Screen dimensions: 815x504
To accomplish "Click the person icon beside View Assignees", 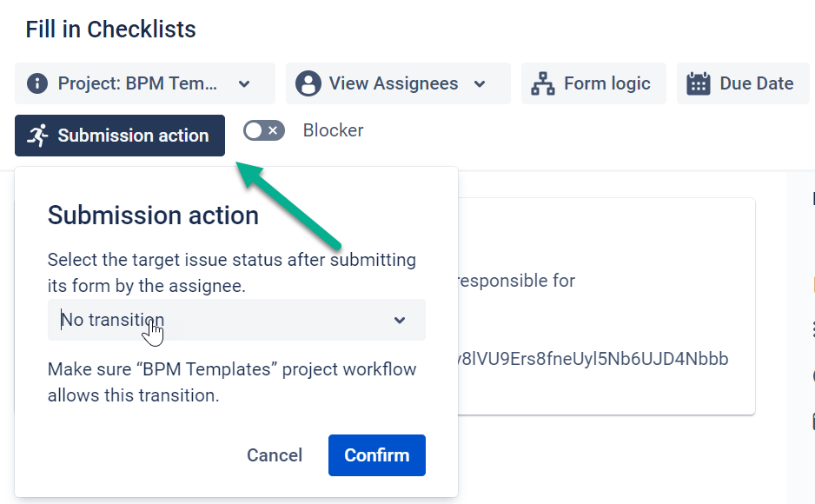I will click(x=308, y=83).
